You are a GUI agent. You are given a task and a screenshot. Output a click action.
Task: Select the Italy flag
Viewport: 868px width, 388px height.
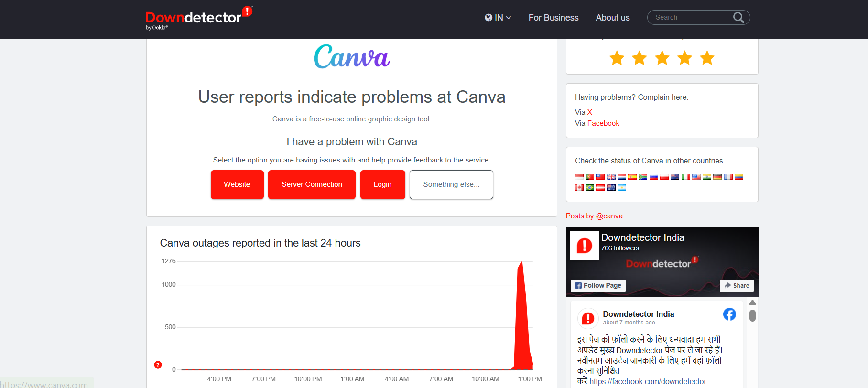(x=686, y=177)
